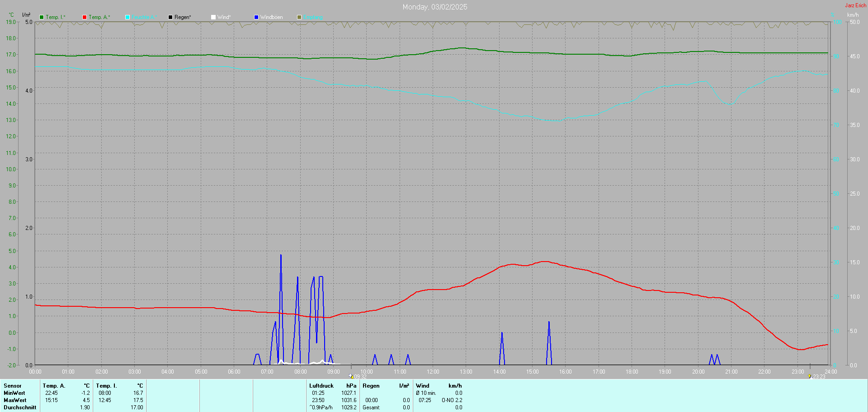
Task: Click the Wind column header in table
Action: pyautogui.click(x=422, y=386)
